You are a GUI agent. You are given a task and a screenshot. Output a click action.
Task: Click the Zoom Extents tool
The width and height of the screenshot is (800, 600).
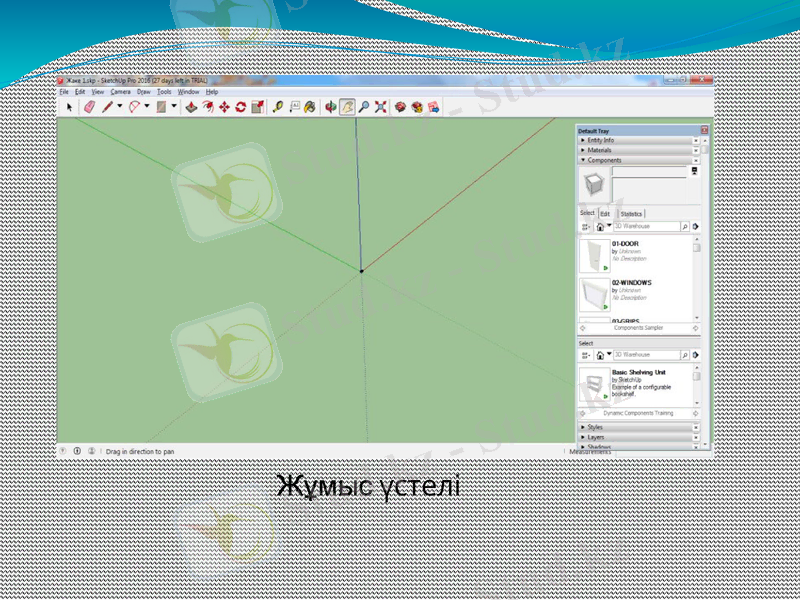[x=380, y=106]
